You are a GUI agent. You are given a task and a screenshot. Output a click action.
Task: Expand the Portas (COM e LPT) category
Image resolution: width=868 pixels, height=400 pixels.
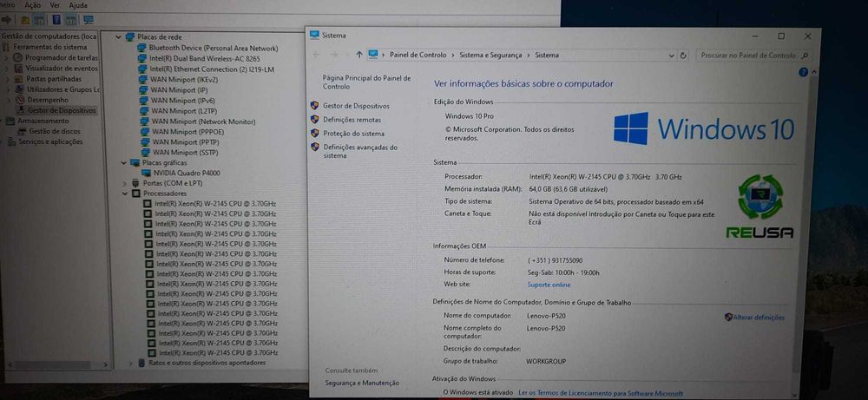pyautogui.click(x=124, y=183)
